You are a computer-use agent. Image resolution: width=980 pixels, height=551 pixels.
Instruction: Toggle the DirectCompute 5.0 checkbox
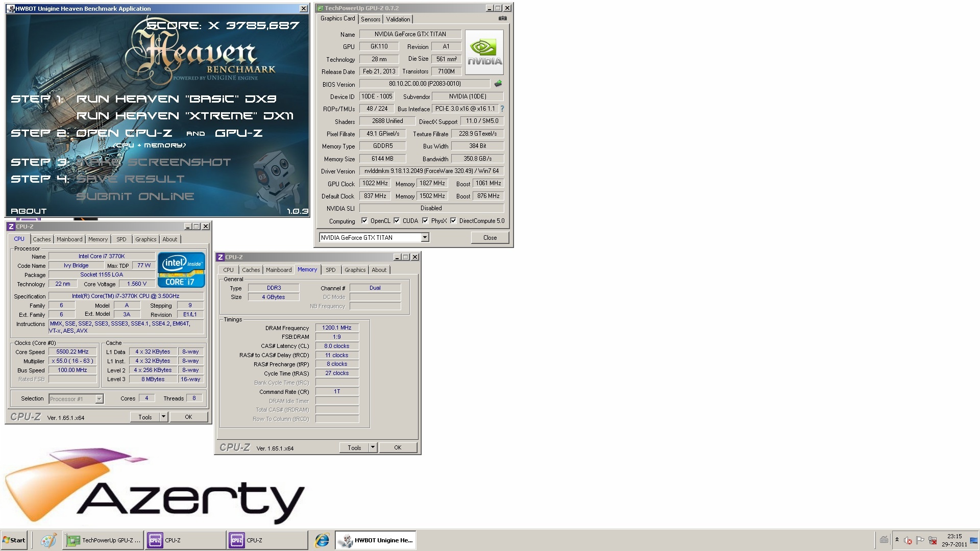point(453,221)
